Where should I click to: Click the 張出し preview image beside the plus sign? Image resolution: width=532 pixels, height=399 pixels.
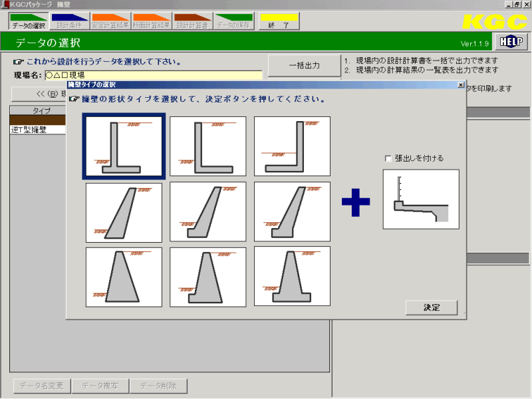coord(420,199)
